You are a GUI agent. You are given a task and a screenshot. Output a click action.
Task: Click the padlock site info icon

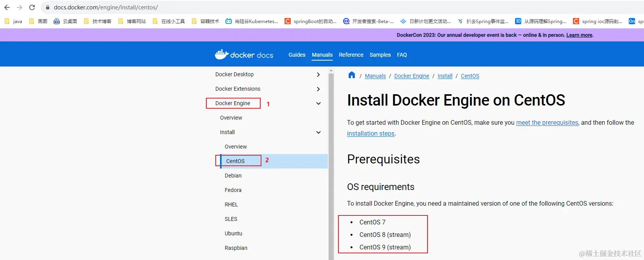(48, 7)
